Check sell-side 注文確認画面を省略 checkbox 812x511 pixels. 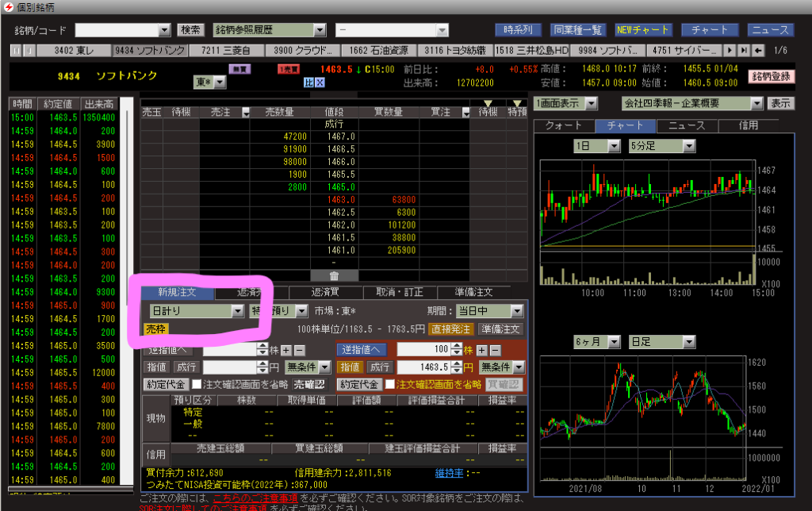[197, 385]
